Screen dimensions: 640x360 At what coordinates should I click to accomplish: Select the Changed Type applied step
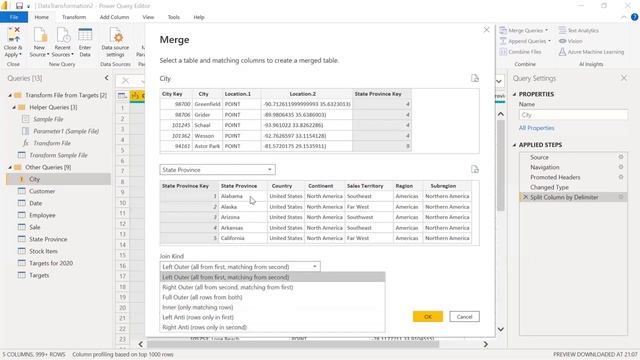pyautogui.click(x=549, y=187)
